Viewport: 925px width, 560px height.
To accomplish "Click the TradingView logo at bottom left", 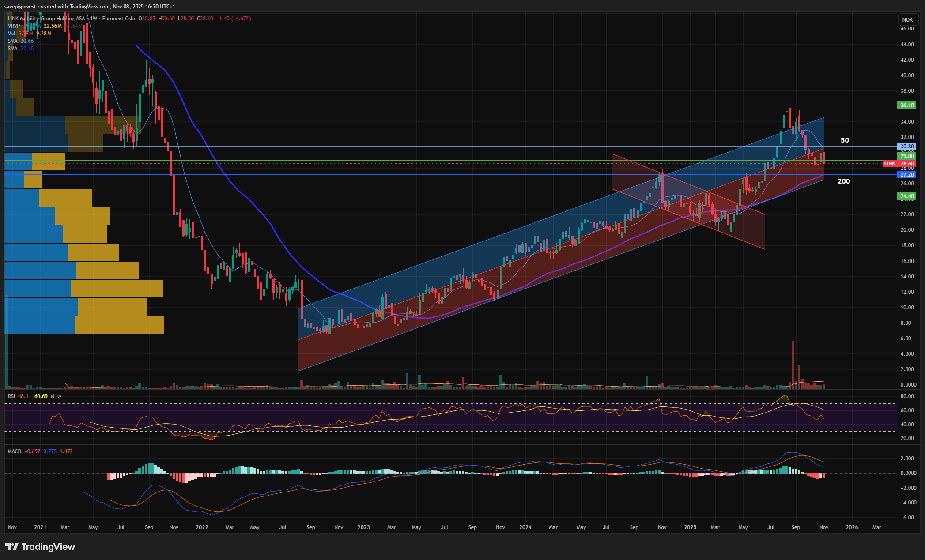I will [x=40, y=547].
